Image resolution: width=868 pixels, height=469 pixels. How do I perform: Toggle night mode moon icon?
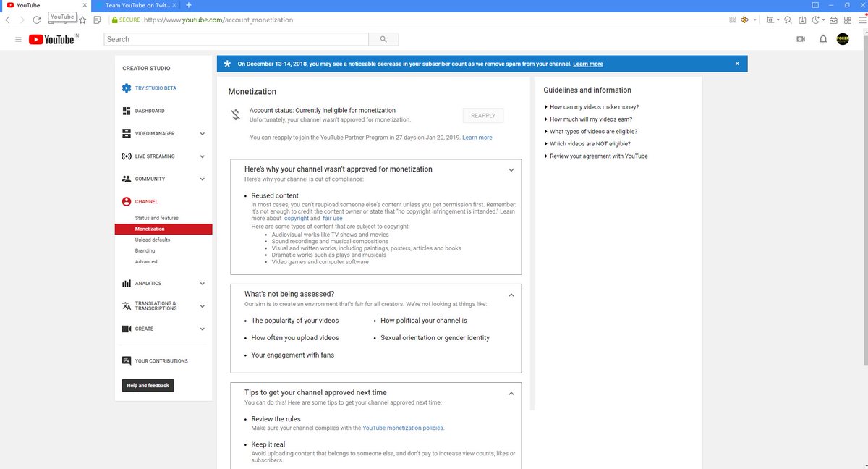click(815, 20)
